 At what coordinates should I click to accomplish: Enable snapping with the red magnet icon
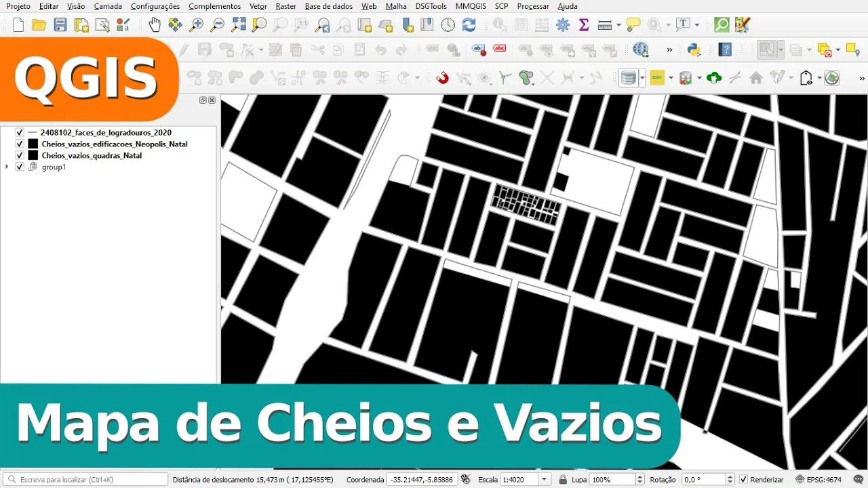pos(442,78)
